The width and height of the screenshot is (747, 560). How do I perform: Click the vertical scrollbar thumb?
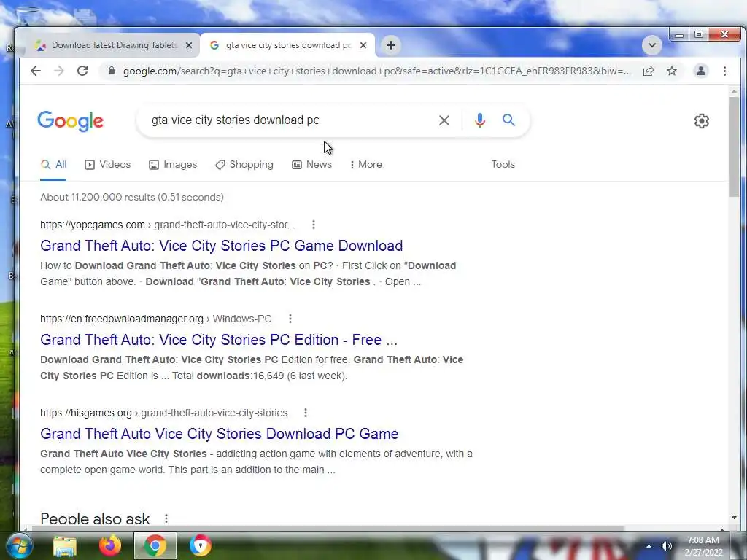[x=734, y=147]
